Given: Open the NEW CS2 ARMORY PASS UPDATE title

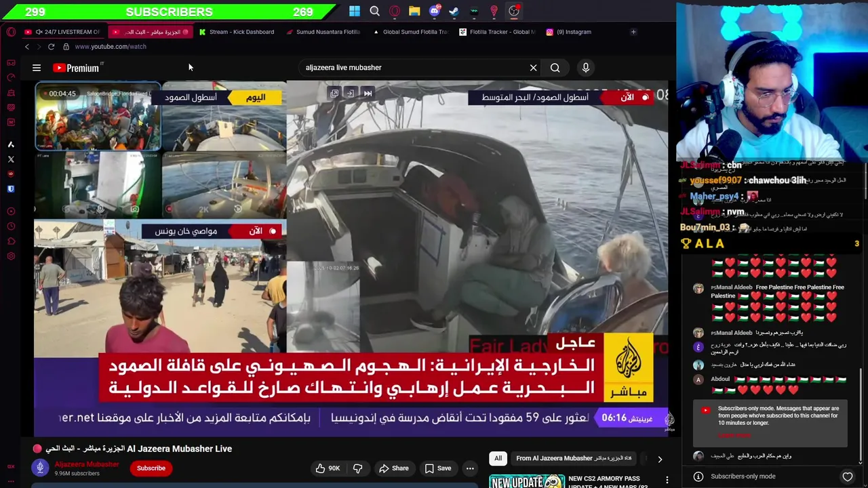Looking at the screenshot, I should tap(608, 483).
